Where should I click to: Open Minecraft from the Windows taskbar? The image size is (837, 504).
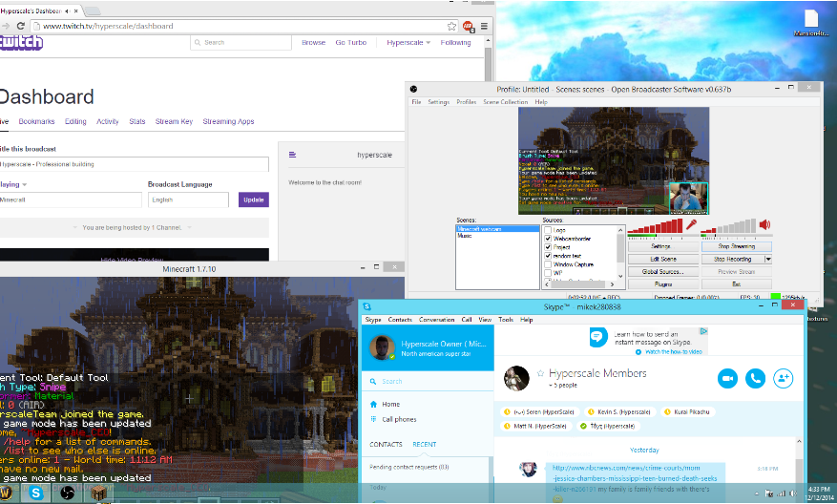[x=98, y=493]
